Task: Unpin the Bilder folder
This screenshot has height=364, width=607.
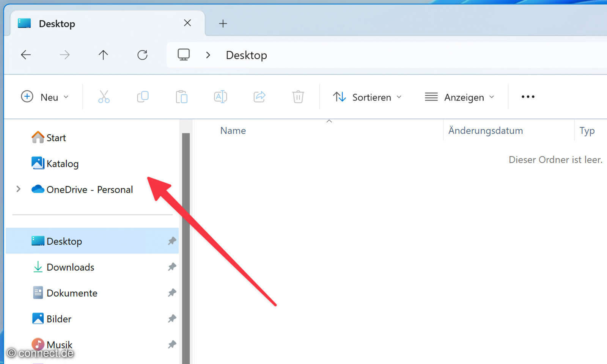Action: [172, 318]
